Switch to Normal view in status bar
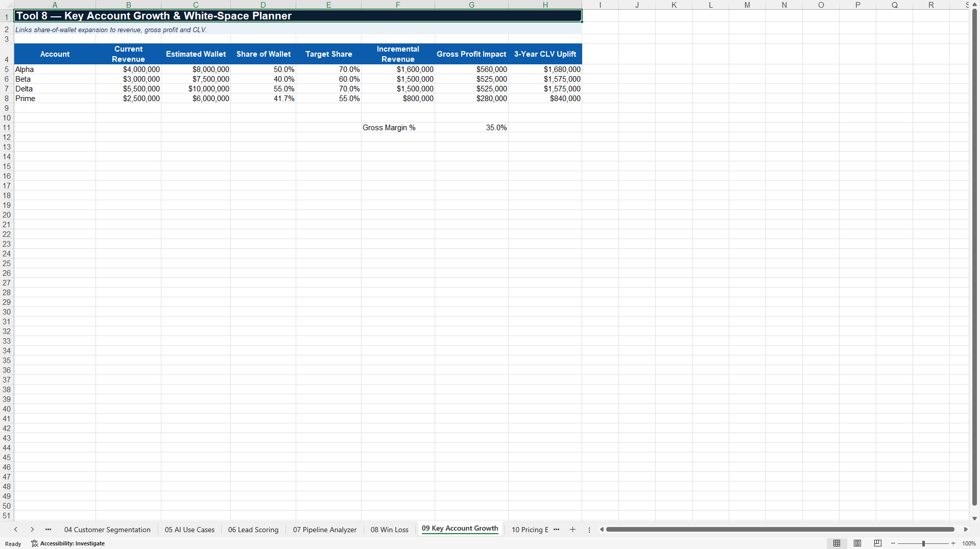Image resolution: width=980 pixels, height=549 pixels. [x=836, y=543]
